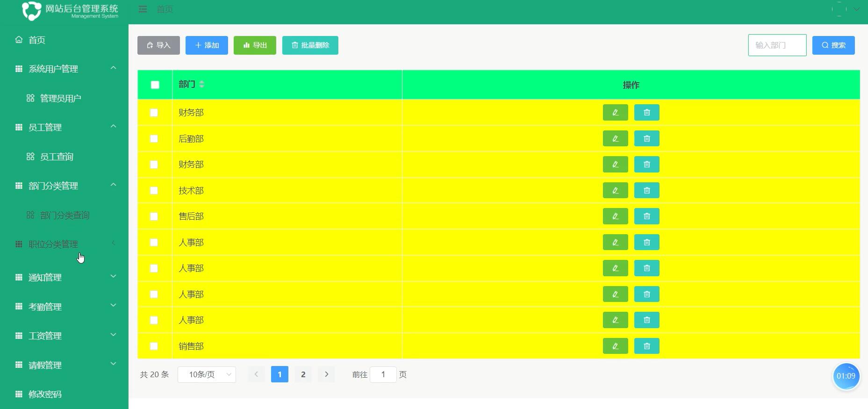Click the 输入部门 search input field

tap(777, 45)
